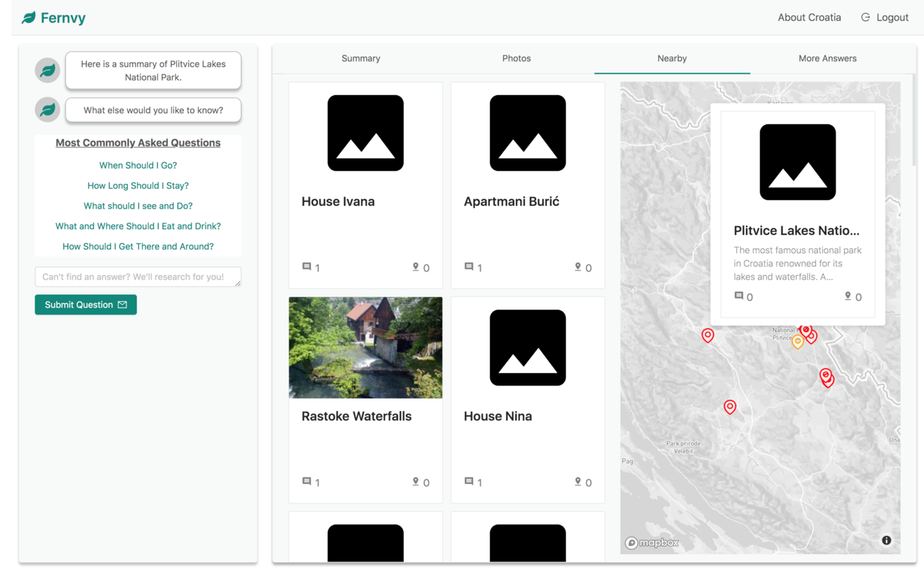Viewport: 924px width, 584px height.
Task: Click the pair of overlapping red pins on map's right side
Action: (826, 378)
